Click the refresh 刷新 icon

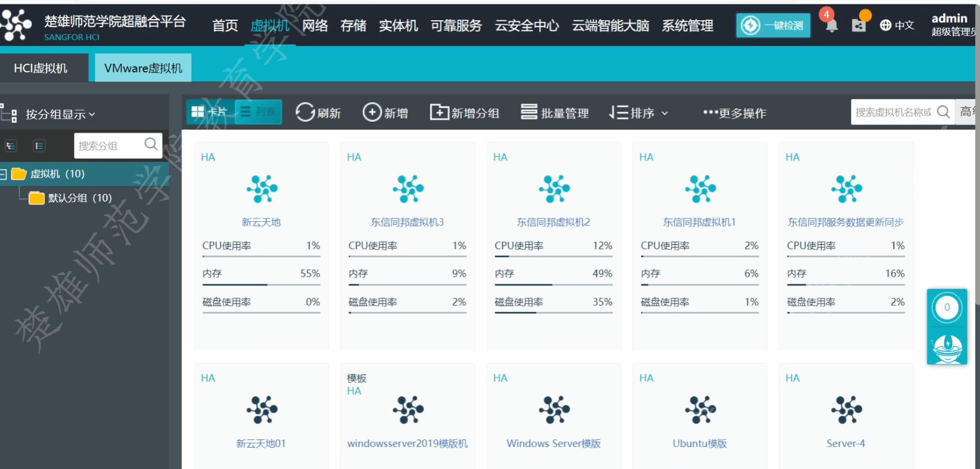tap(305, 112)
